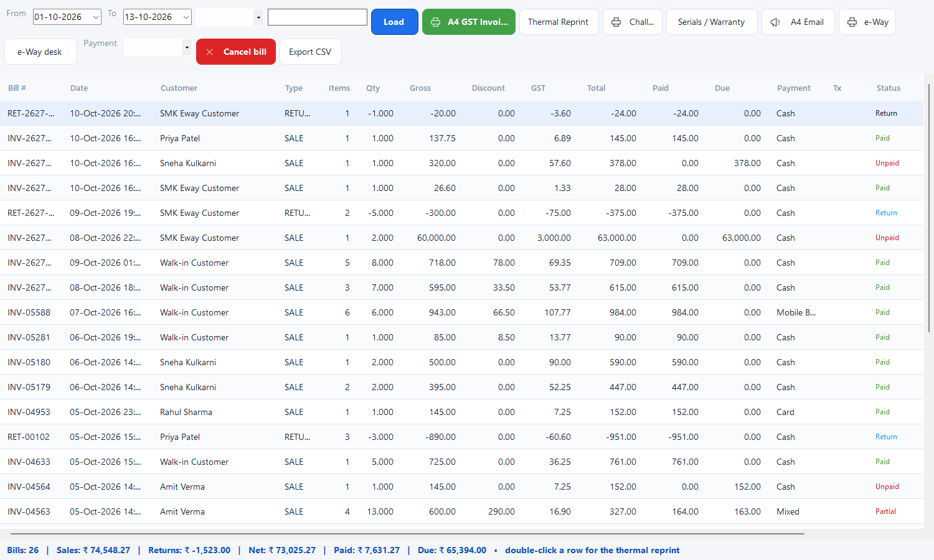934x560 pixels.
Task: Sort by the Bill # column header
Action: click(x=17, y=88)
